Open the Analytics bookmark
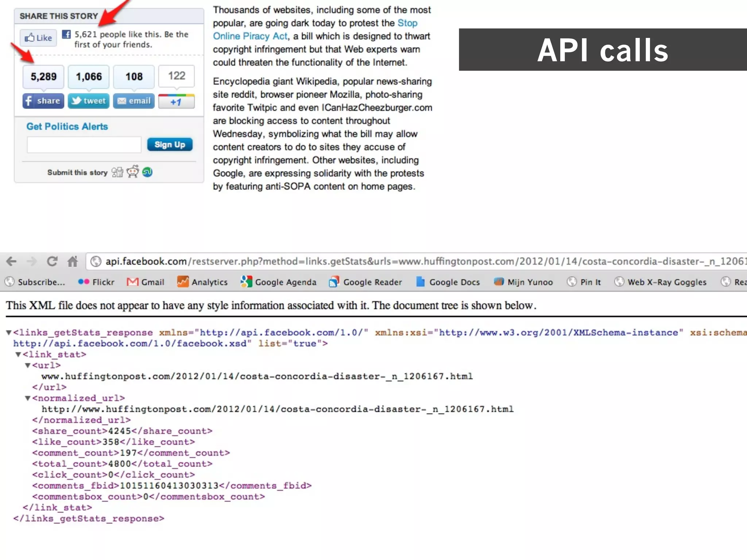The width and height of the screenshot is (747, 560). (x=202, y=282)
